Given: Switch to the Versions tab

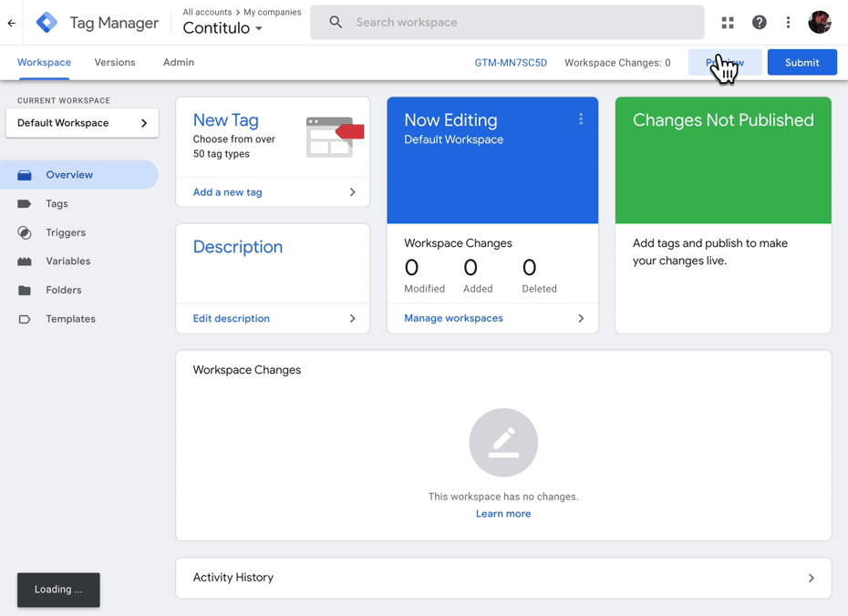Looking at the screenshot, I should click(115, 62).
